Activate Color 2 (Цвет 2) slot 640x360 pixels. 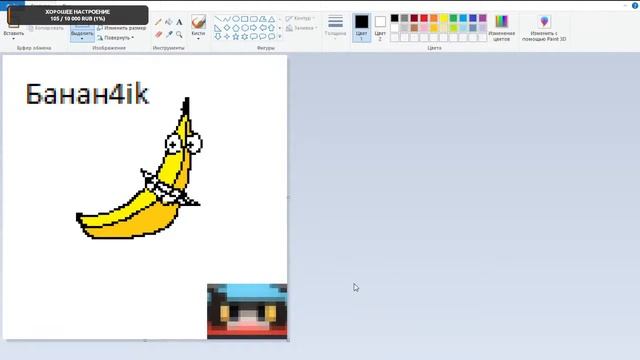click(x=380, y=28)
